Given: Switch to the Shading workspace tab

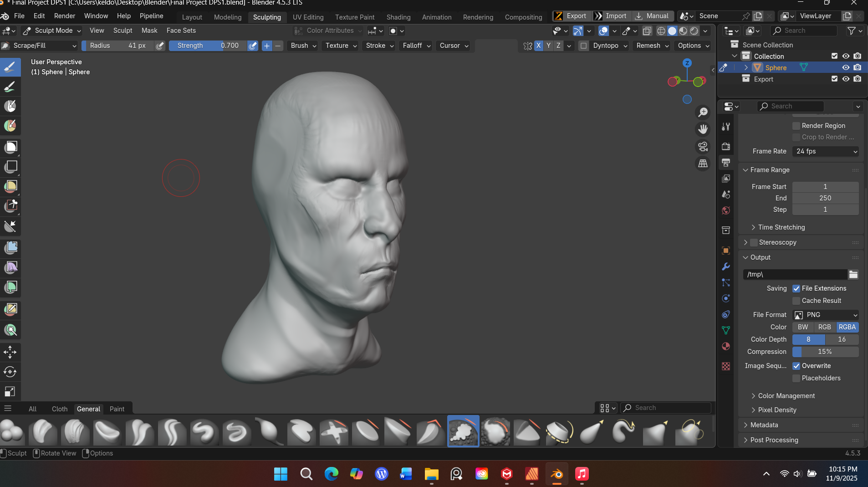Looking at the screenshot, I should [398, 17].
